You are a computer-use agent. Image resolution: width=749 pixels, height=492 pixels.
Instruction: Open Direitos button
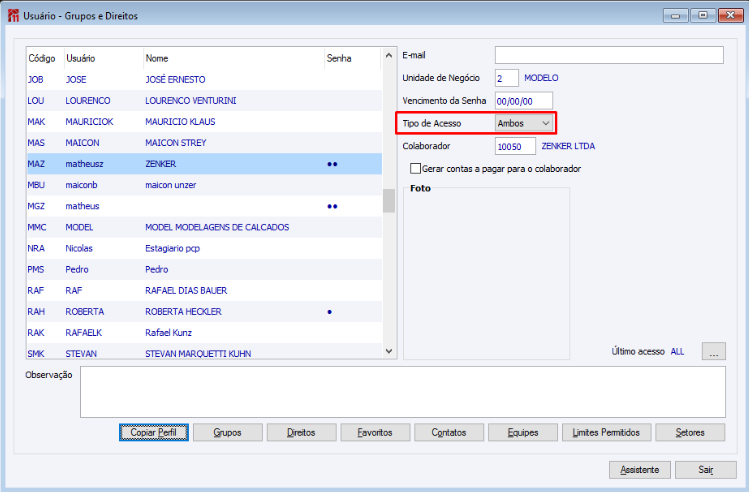pyautogui.click(x=301, y=432)
